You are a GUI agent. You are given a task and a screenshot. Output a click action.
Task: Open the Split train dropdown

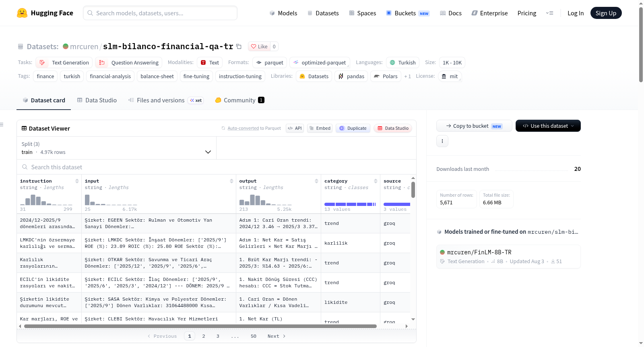(116, 148)
